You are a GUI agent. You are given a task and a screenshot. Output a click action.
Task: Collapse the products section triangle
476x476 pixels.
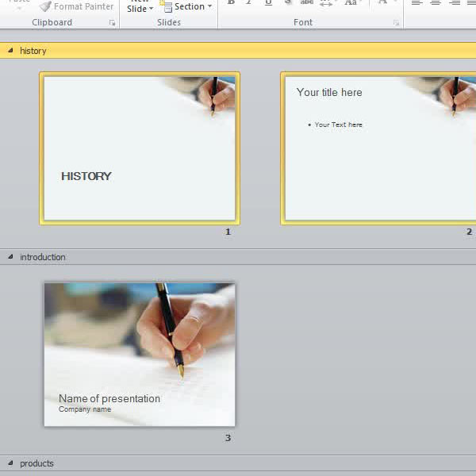click(10, 463)
